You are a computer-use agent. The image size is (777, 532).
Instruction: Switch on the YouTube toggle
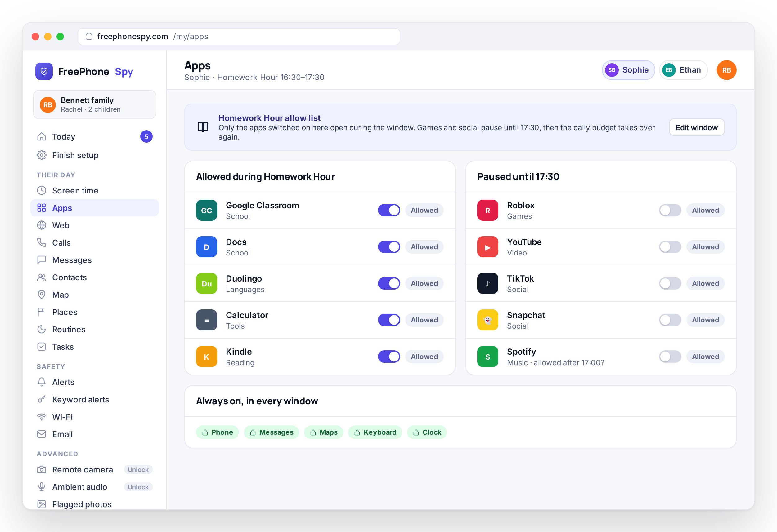[670, 247]
